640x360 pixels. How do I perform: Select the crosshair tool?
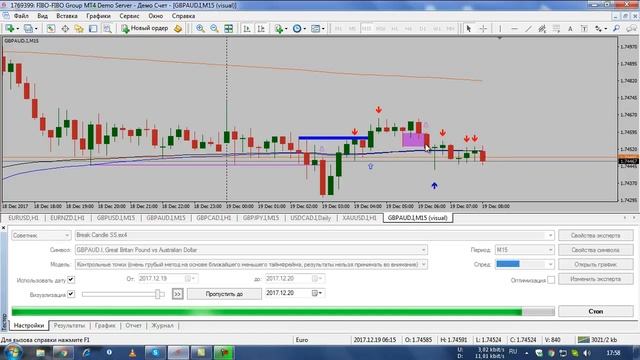pyautogui.click(x=483, y=29)
